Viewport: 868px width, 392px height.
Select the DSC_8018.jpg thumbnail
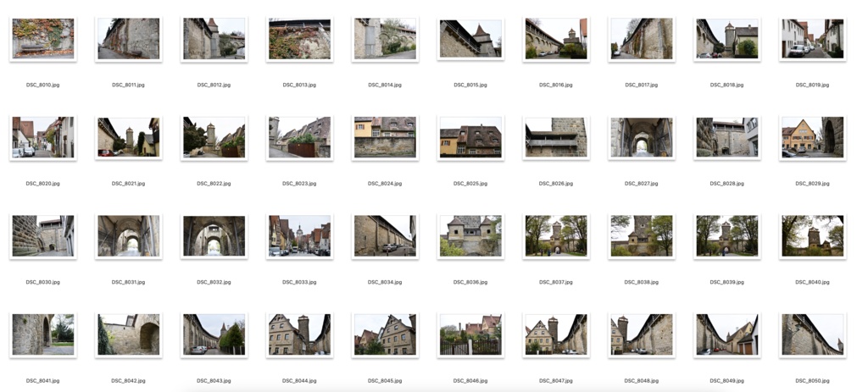click(726, 39)
